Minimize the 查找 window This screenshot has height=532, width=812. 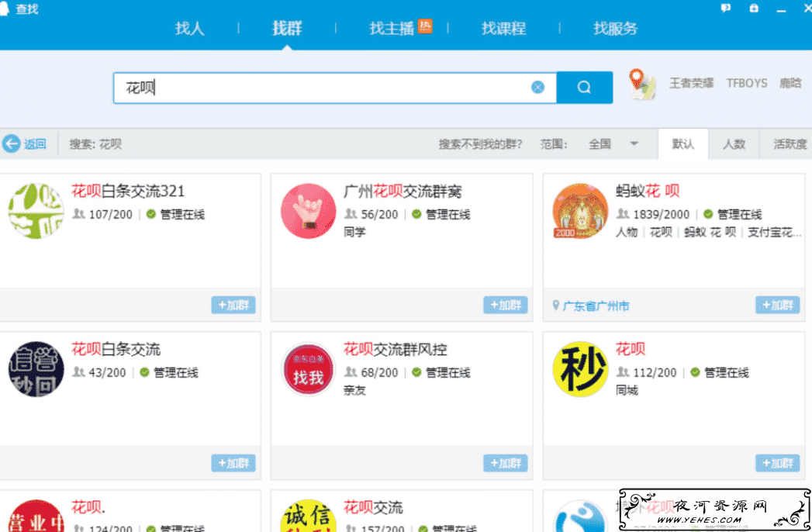781,9
